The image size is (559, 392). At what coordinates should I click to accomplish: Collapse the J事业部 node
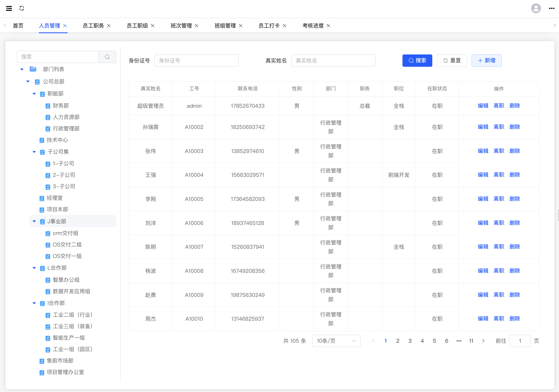(x=34, y=222)
